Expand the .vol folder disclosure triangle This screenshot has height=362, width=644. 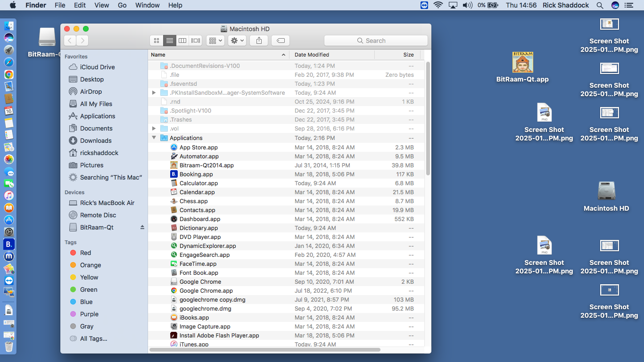point(154,129)
